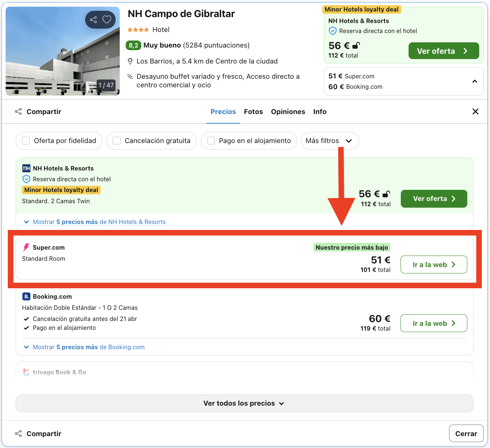
Task: Click the Super.com lightning logo
Action: coord(26,247)
